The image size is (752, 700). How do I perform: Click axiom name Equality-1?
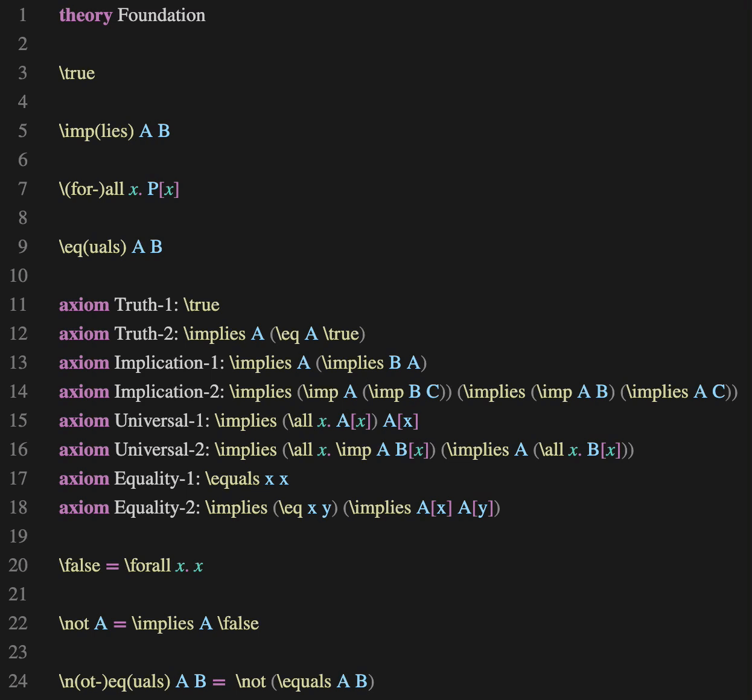(x=155, y=479)
